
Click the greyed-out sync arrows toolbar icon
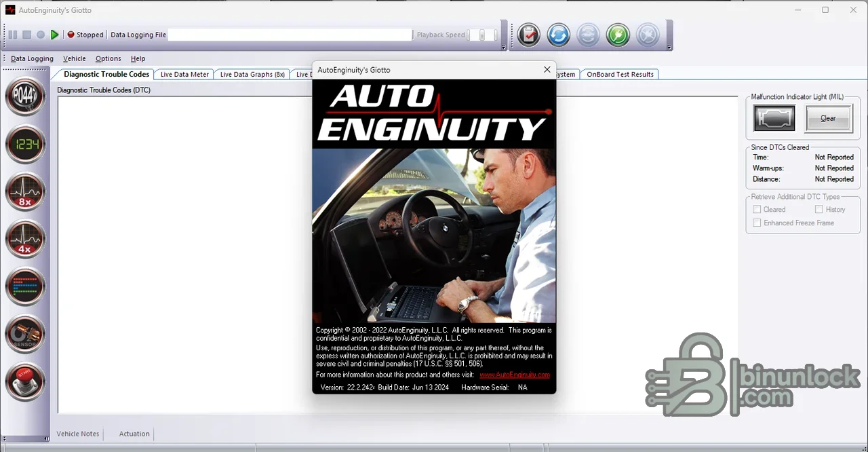click(589, 35)
